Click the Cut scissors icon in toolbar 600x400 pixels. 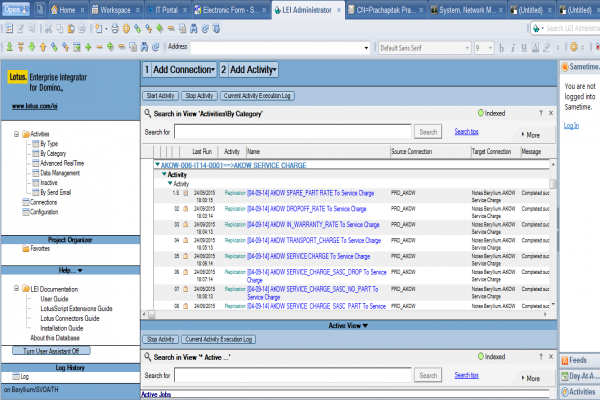pyautogui.click(x=48, y=29)
